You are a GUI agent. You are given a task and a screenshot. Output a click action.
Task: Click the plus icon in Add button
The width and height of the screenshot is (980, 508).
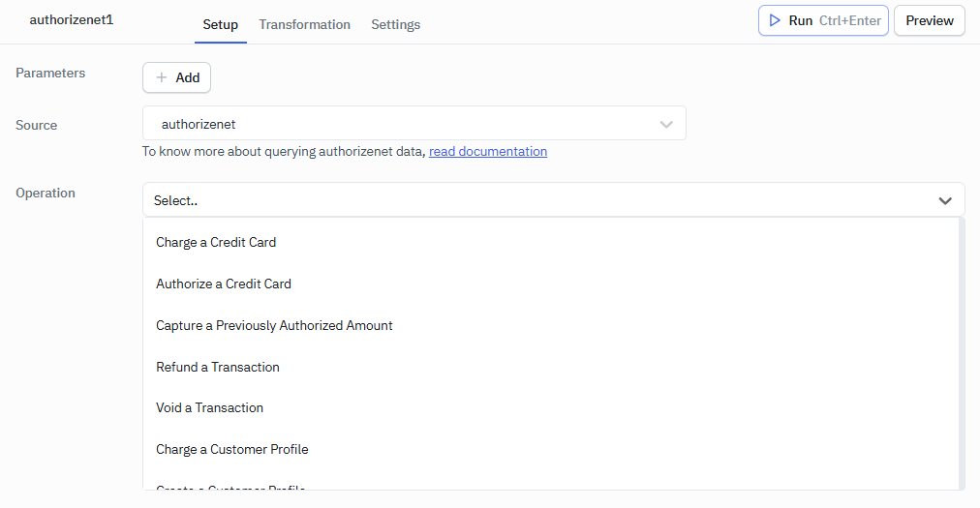click(x=162, y=77)
